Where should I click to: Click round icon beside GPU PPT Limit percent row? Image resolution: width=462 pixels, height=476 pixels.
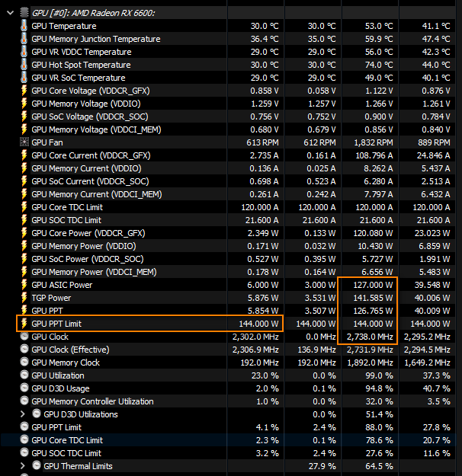[24, 426]
